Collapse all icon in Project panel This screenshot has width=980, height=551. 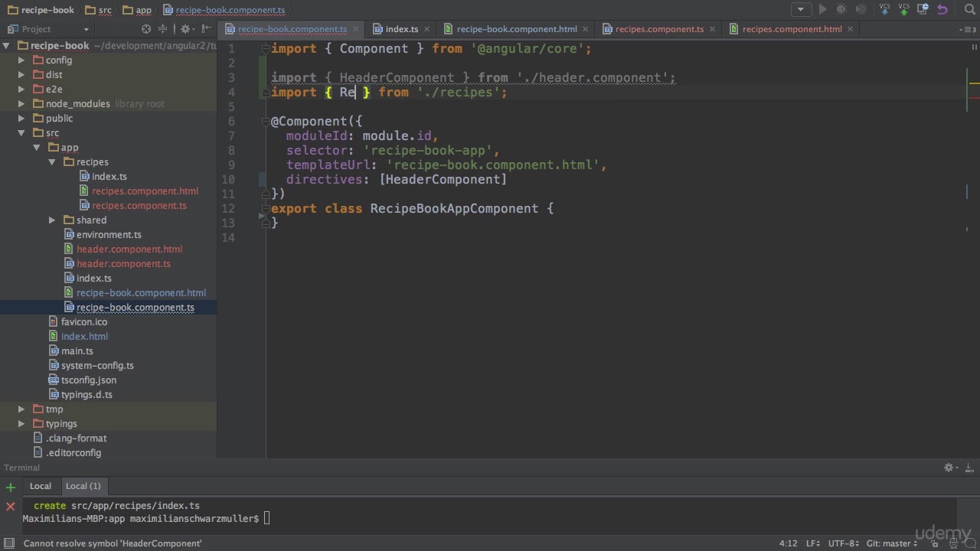(x=162, y=29)
